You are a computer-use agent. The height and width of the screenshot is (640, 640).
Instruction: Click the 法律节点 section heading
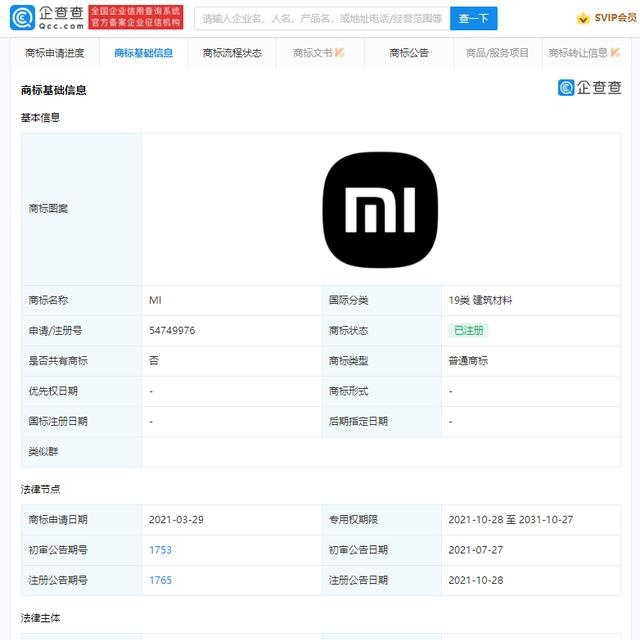pos(40,489)
